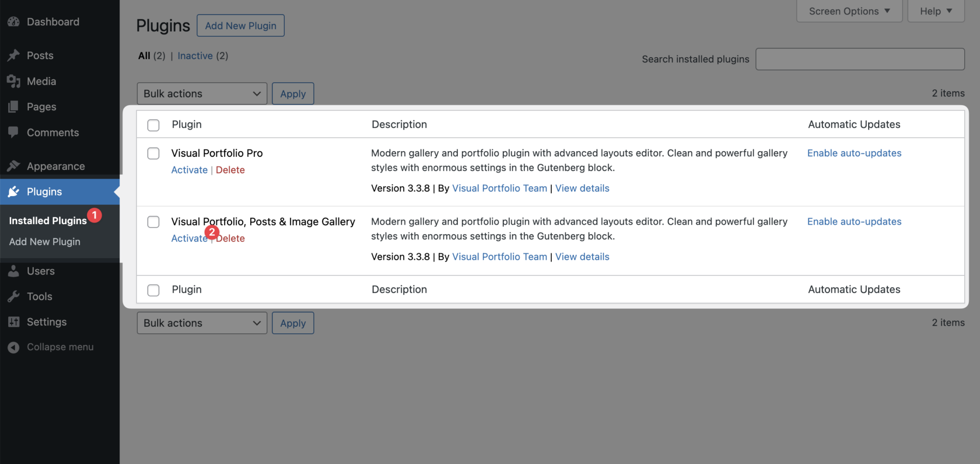Open the Installed Plugins menu item
Image resolution: width=980 pixels, height=464 pixels.
(48, 221)
